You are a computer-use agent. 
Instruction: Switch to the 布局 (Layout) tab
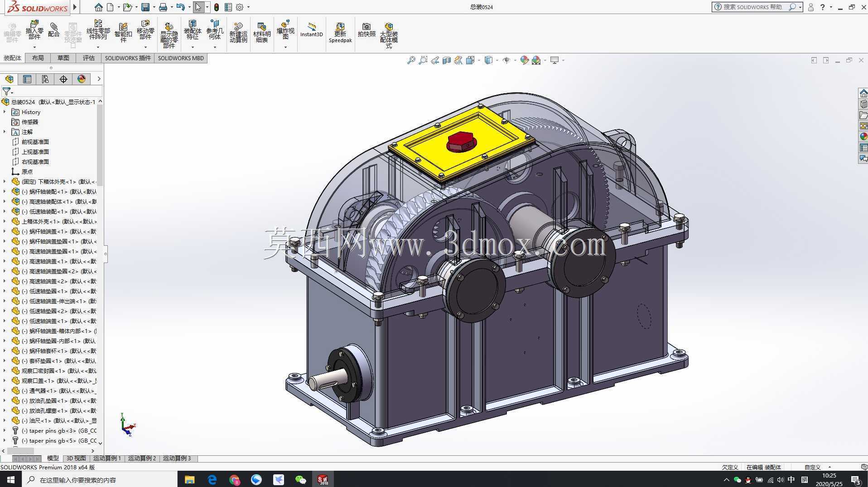click(x=38, y=58)
